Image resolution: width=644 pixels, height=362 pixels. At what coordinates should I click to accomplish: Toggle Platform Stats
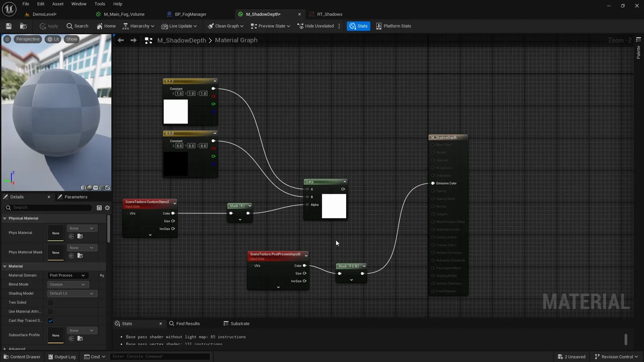click(394, 26)
